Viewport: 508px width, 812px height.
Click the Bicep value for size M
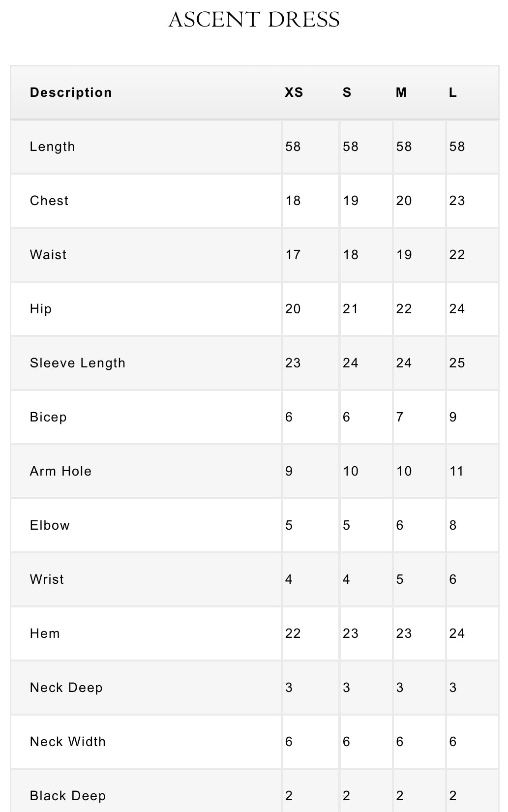pyautogui.click(x=400, y=417)
